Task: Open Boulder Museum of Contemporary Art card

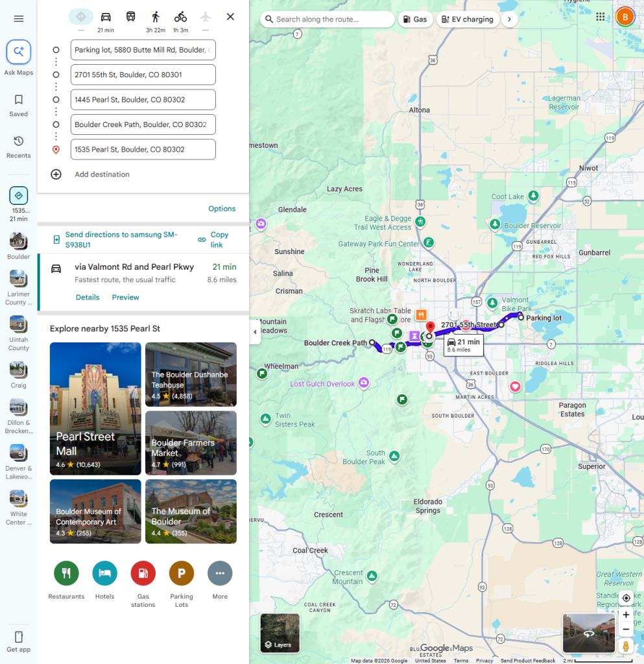Action: [x=95, y=512]
